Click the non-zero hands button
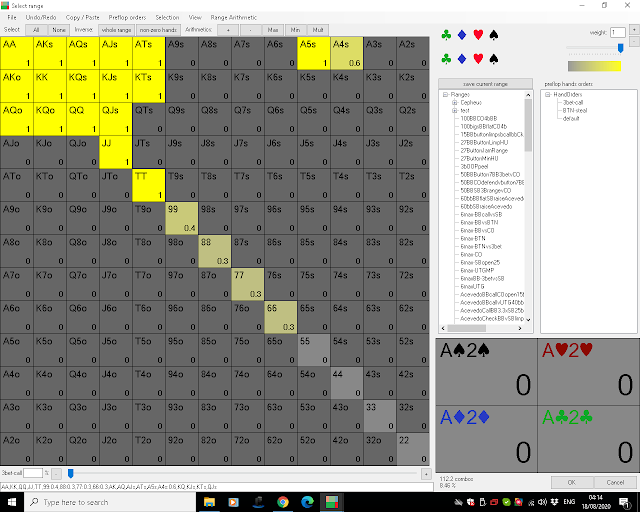 (x=158, y=30)
